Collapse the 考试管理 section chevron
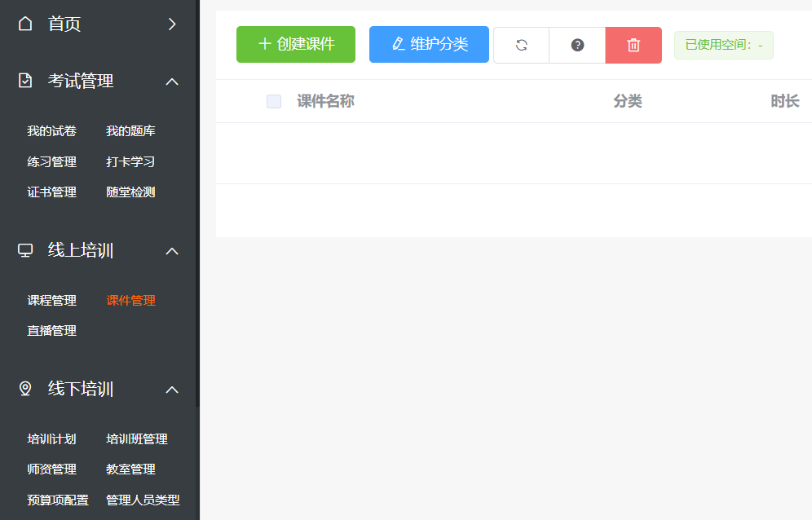812x520 pixels. [172, 81]
